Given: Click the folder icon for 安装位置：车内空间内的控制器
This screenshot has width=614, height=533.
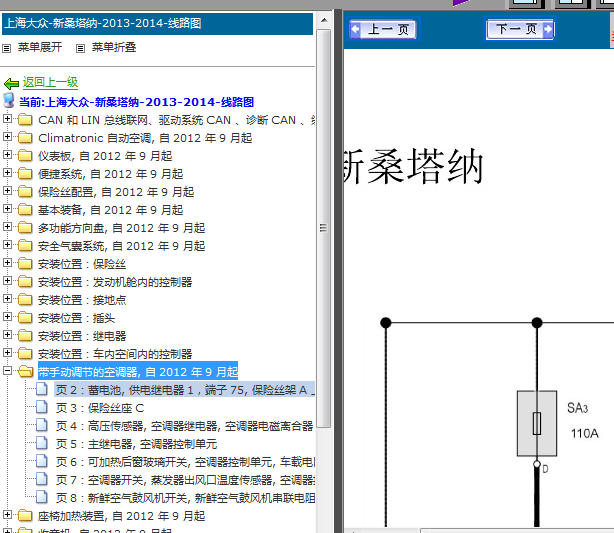Looking at the screenshot, I should pyautogui.click(x=25, y=354).
